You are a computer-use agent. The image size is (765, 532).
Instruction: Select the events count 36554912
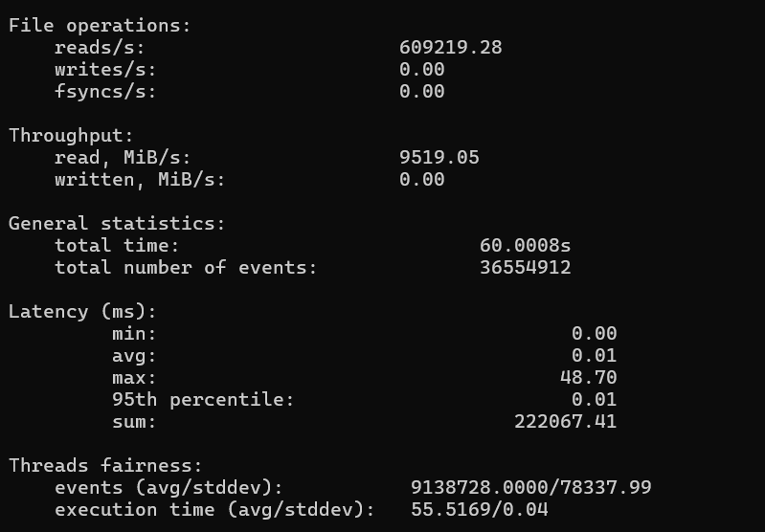525,267
